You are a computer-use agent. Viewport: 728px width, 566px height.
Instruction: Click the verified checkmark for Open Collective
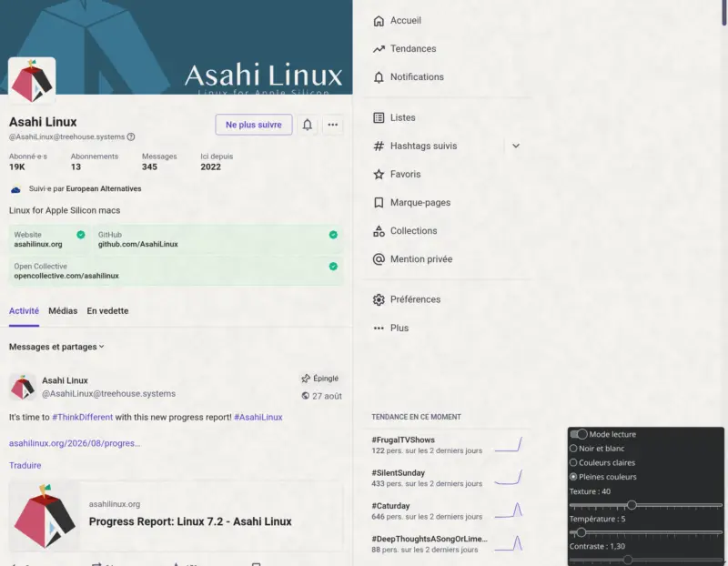pyautogui.click(x=333, y=266)
